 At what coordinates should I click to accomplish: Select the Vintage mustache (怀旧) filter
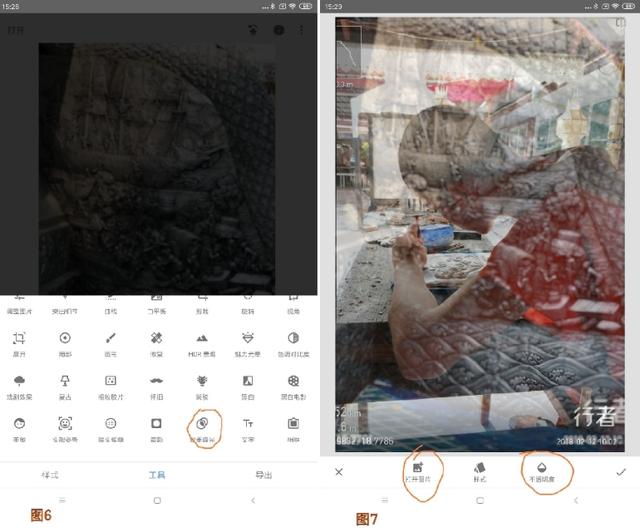tap(156, 385)
